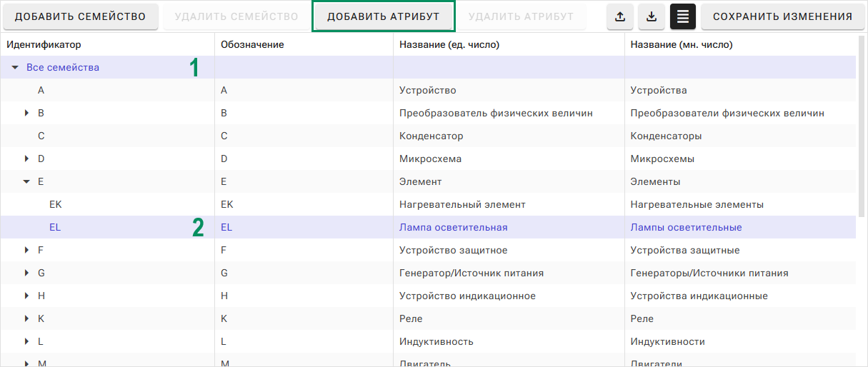Click cell Микросхемы

(662, 159)
